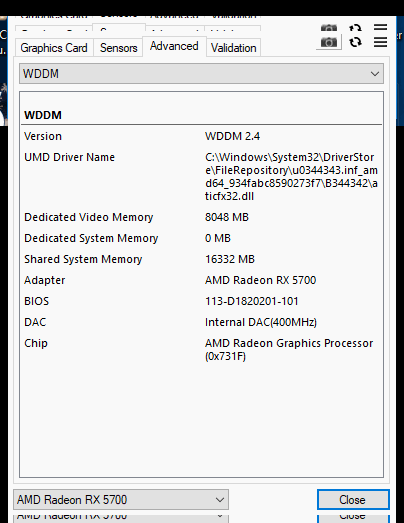The width and height of the screenshot is (404, 523).
Task: Select the Internal DAC(400MHz) value
Action: [x=261, y=322]
